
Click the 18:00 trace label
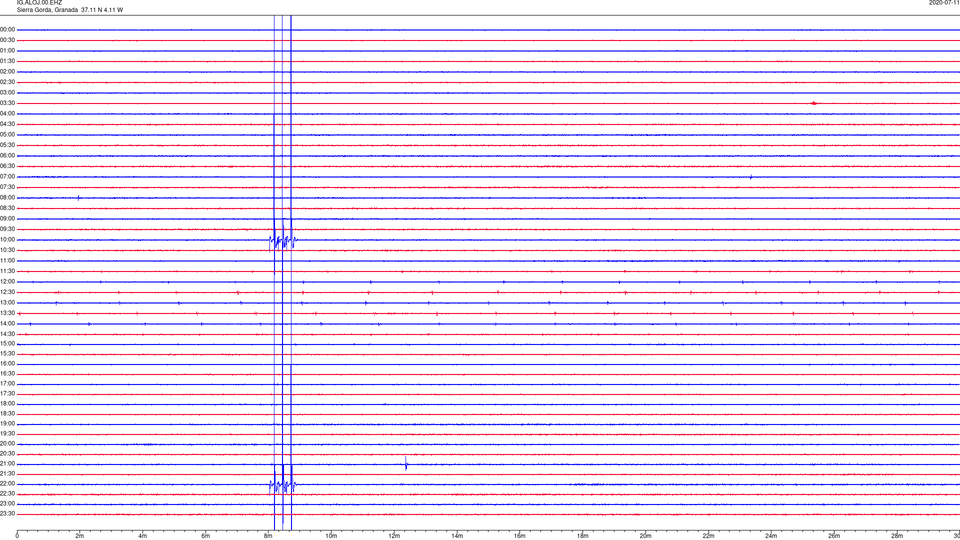click(x=8, y=403)
